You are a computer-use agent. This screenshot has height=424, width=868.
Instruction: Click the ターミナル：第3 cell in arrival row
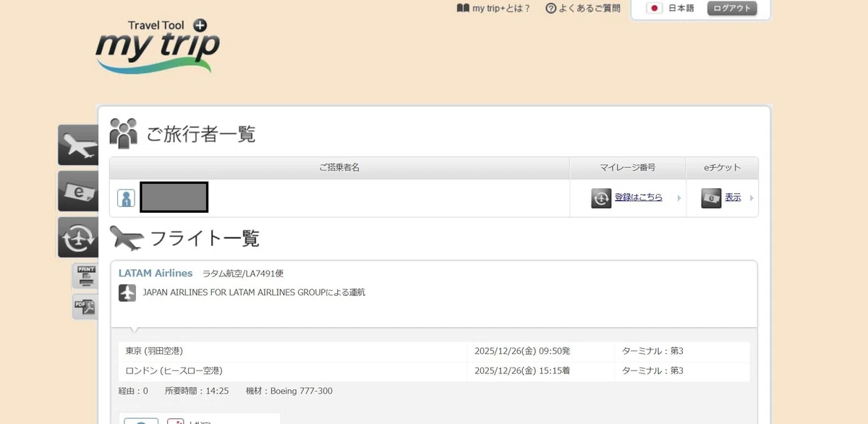pos(682,371)
